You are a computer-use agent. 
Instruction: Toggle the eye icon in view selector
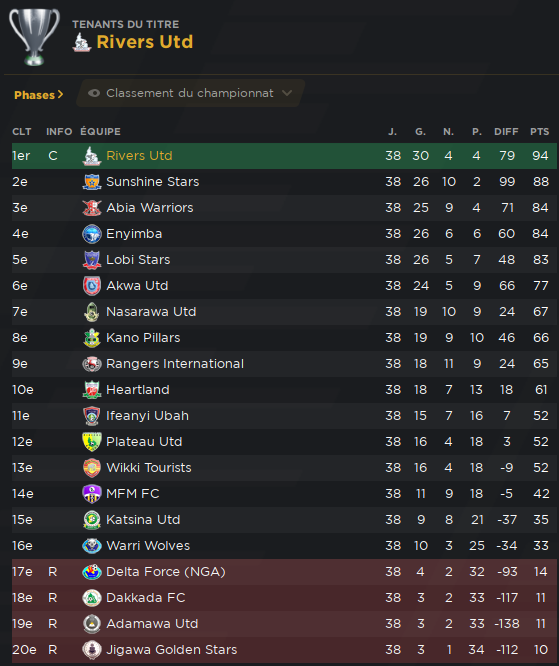pyautogui.click(x=94, y=93)
